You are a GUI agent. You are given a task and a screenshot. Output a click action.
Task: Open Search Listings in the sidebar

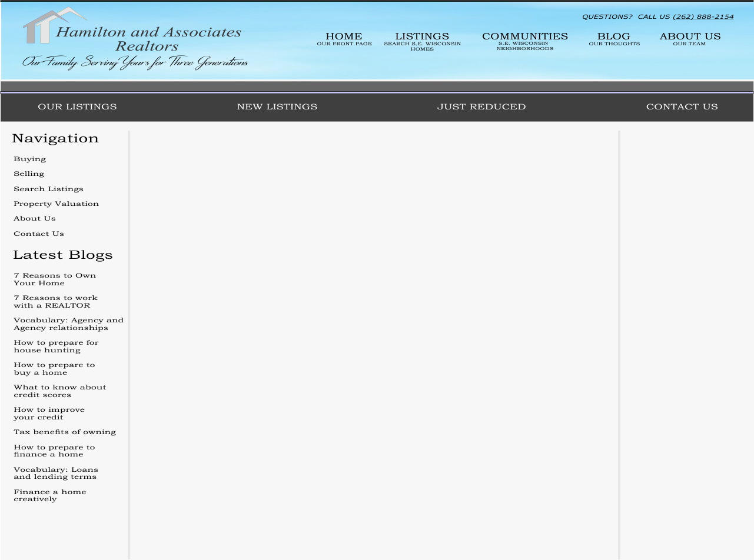point(48,189)
